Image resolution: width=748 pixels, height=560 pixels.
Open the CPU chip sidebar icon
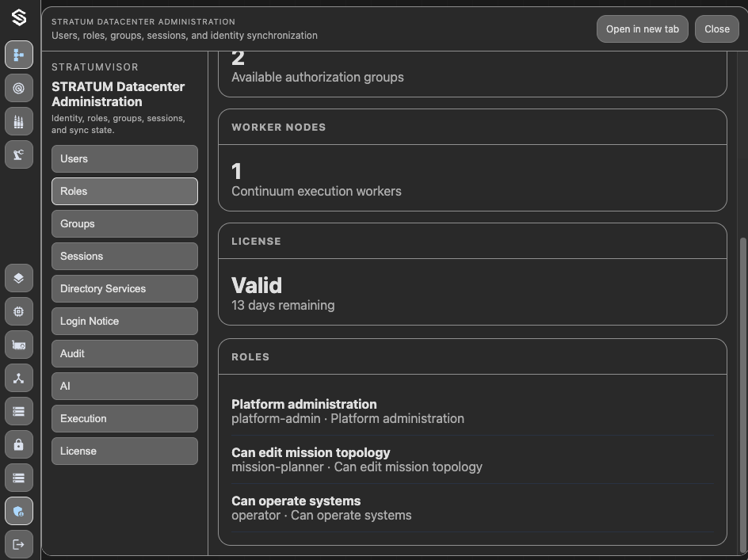tap(19, 311)
